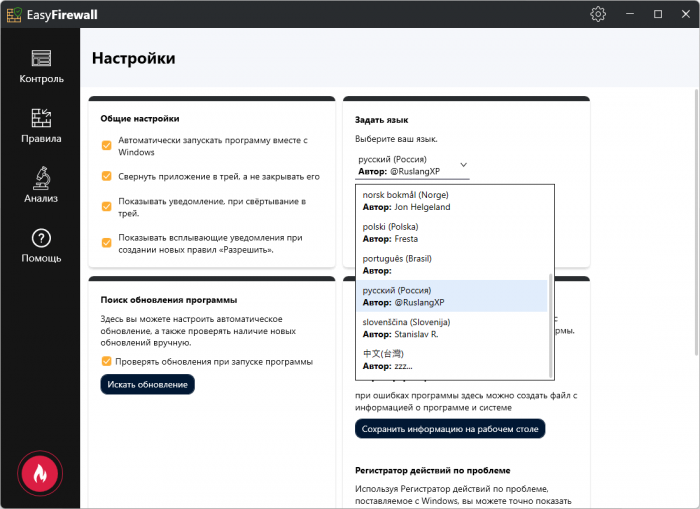The image size is (700, 509).
Task: Open the Помощь question mark icon
Action: click(41, 239)
